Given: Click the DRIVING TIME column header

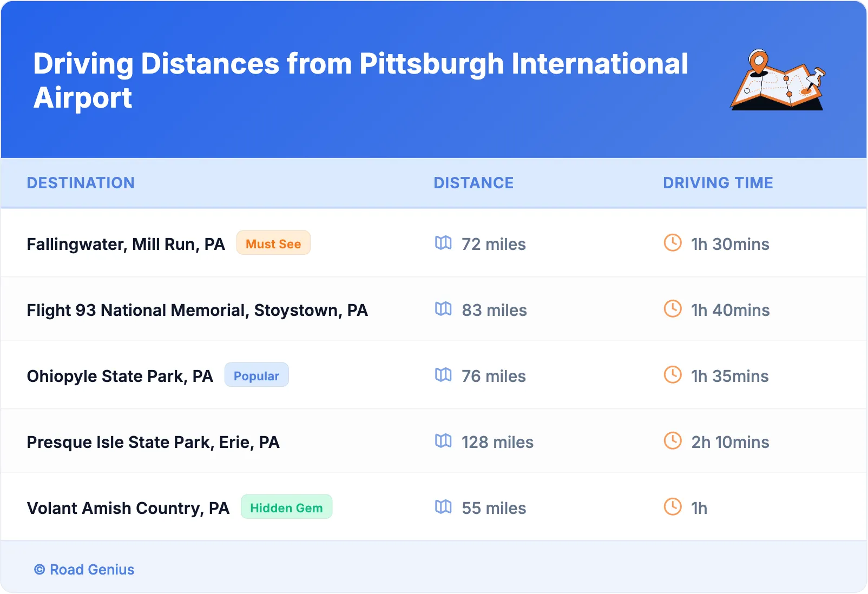Looking at the screenshot, I should 718,183.
